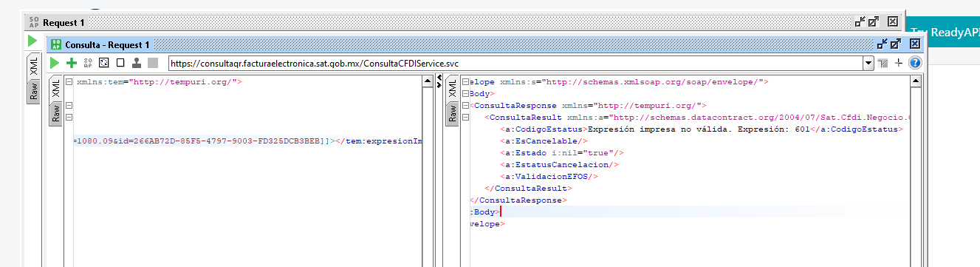Screen dimensions: 980x267
Task: Click the tab layout icon right of endpoint dropdown
Action: (883, 64)
